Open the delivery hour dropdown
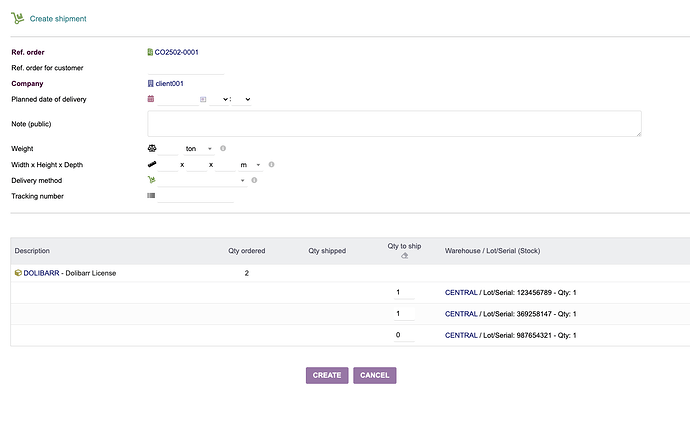690x446 pixels. click(x=219, y=99)
